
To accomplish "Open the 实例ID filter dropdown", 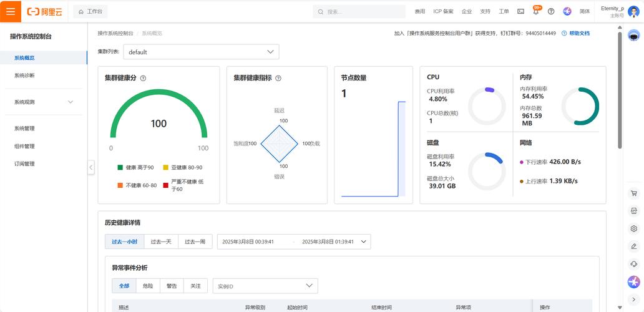I will [265, 286].
